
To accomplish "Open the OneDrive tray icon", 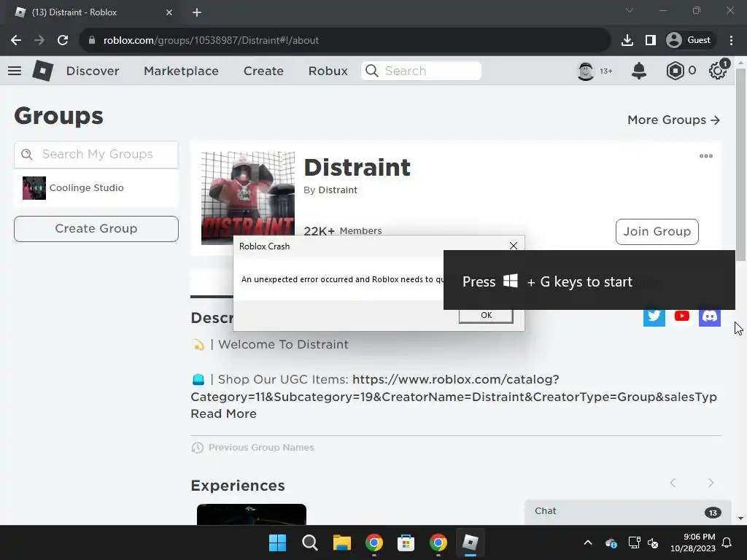I will point(611,542).
